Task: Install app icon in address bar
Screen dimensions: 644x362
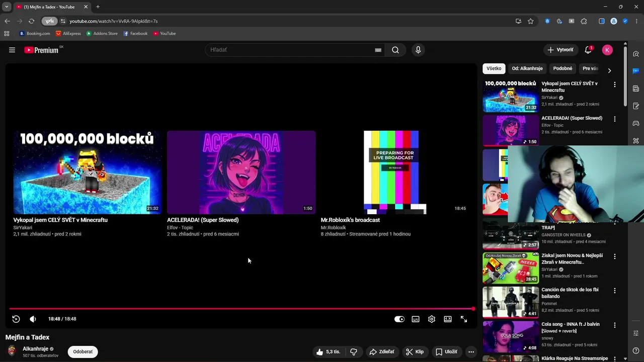Action: click(518, 21)
